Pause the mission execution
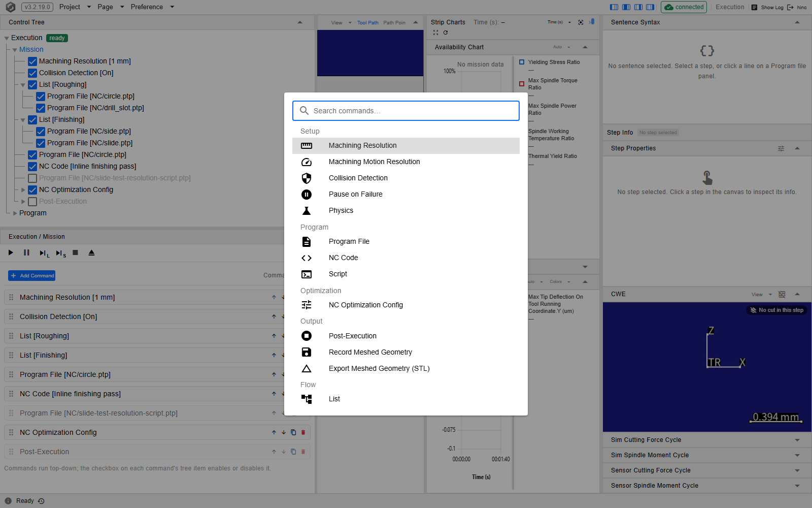Screen dimensions: 812x508 [26, 252]
